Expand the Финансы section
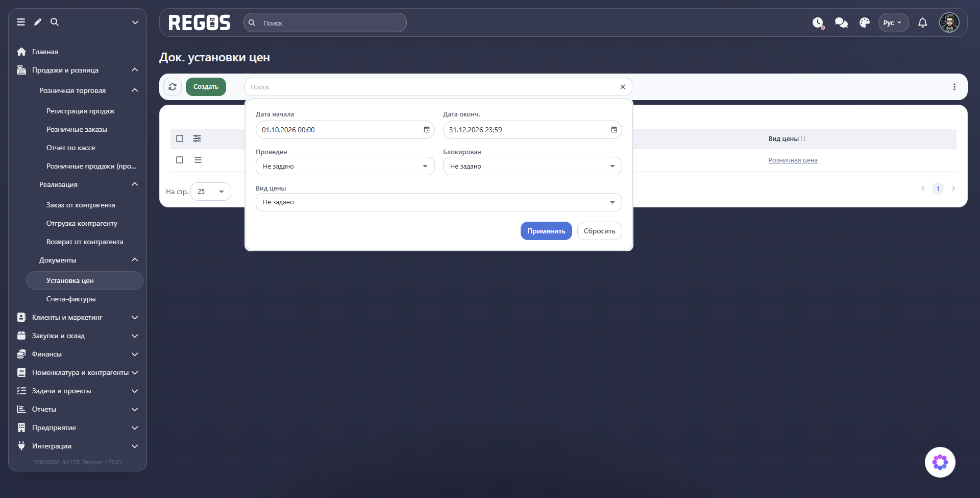This screenshot has height=498, width=980. (78, 354)
